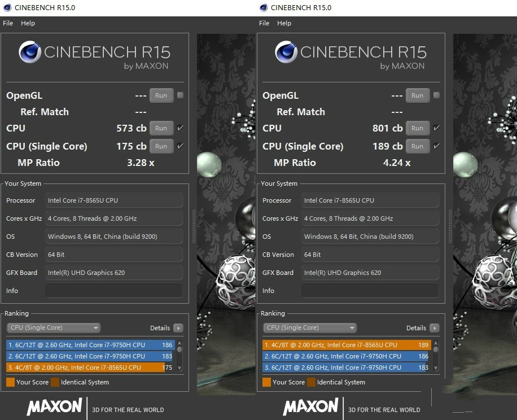Uncheck the CPU test checkbox beside 801 cb
The image size is (517, 420).
[x=436, y=128]
